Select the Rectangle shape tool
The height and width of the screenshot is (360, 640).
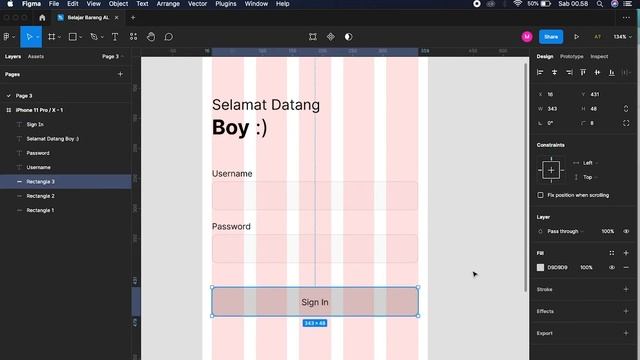point(73,37)
